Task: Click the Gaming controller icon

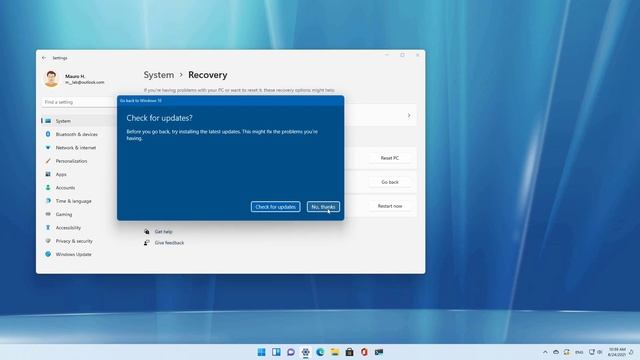Action: click(x=48, y=214)
